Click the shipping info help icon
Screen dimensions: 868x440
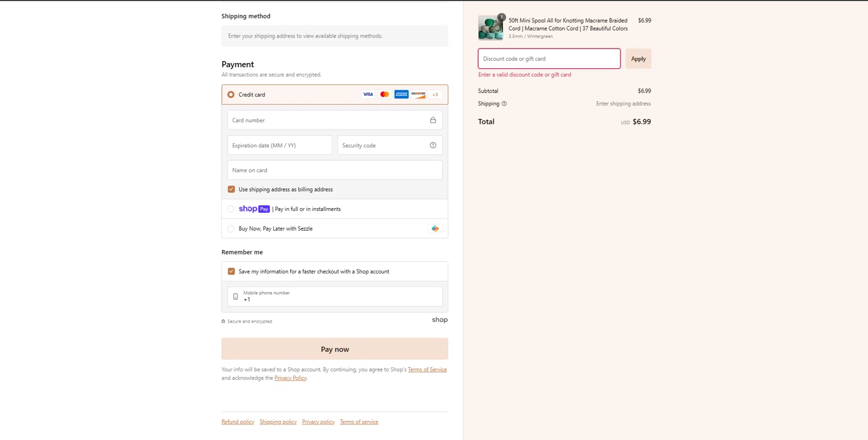[x=504, y=103]
